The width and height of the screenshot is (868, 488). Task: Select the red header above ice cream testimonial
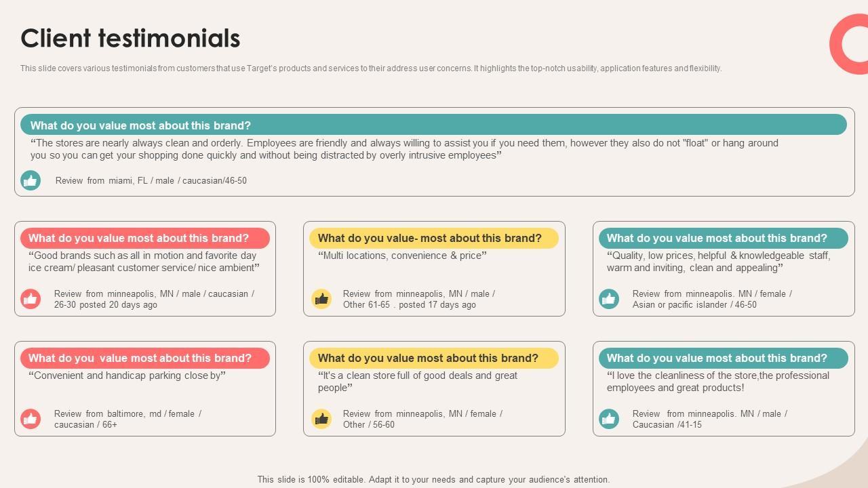click(145, 238)
